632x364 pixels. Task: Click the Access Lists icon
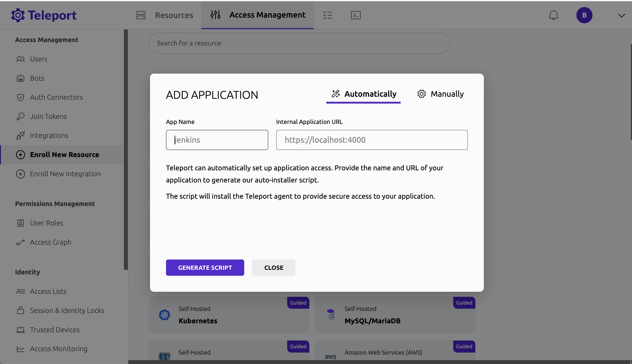click(21, 292)
